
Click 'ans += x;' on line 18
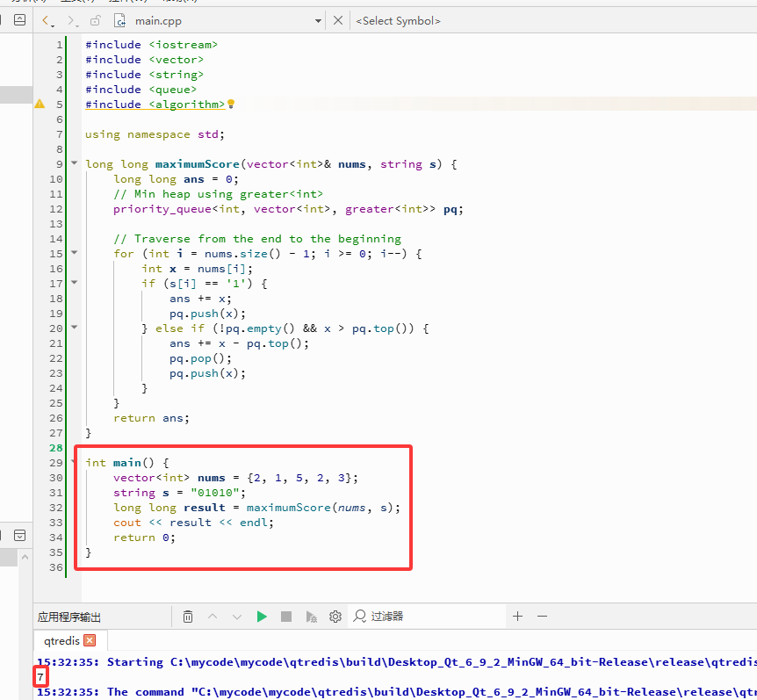coord(200,299)
